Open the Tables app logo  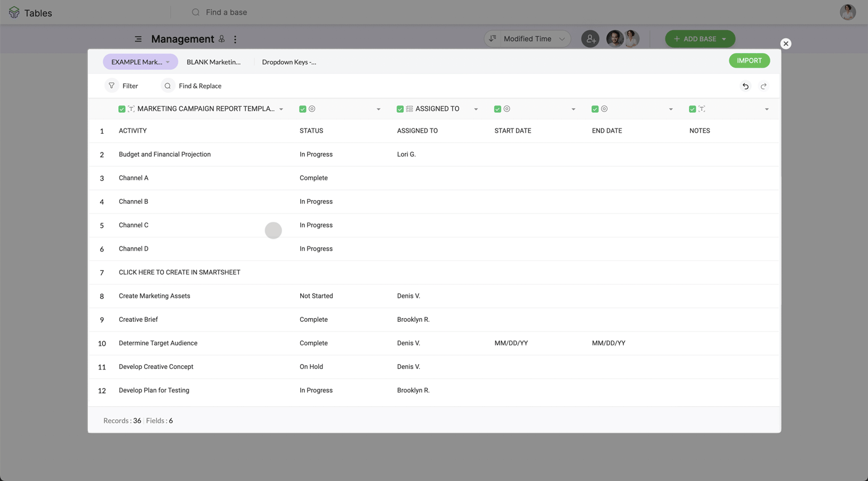click(14, 13)
